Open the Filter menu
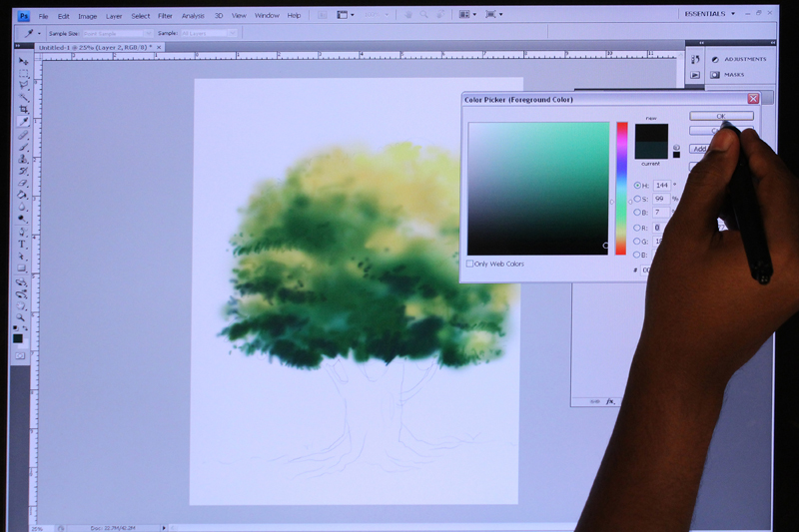799x532 pixels. [165, 16]
